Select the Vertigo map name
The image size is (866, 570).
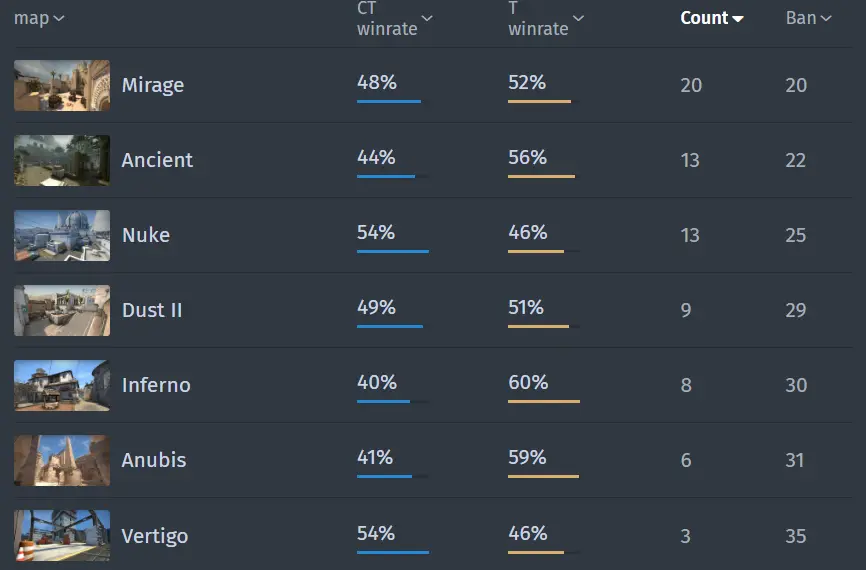[x=155, y=536]
